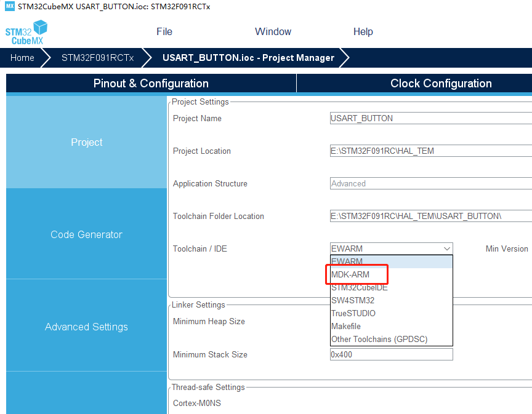Click the Thread-safe Settings group title
The image size is (532, 414).
tap(208, 387)
